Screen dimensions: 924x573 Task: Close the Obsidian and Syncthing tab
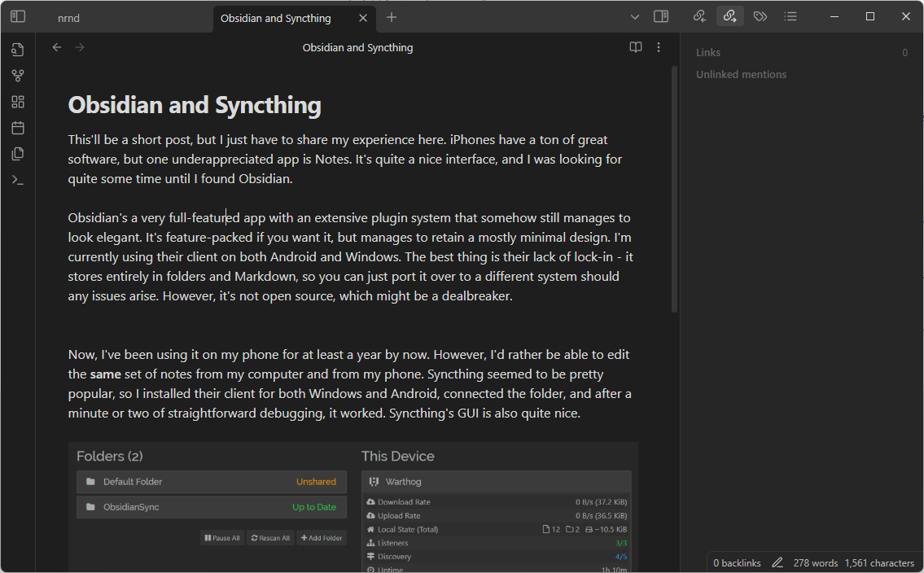click(363, 18)
